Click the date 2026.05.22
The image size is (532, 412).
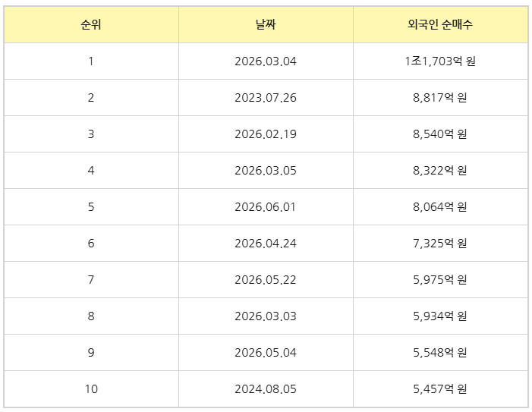(x=266, y=280)
